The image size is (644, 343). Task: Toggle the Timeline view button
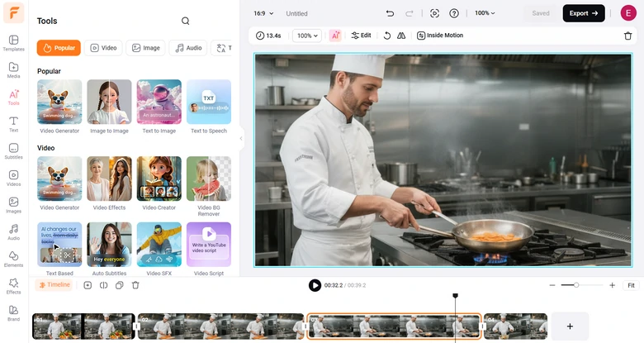(54, 284)
